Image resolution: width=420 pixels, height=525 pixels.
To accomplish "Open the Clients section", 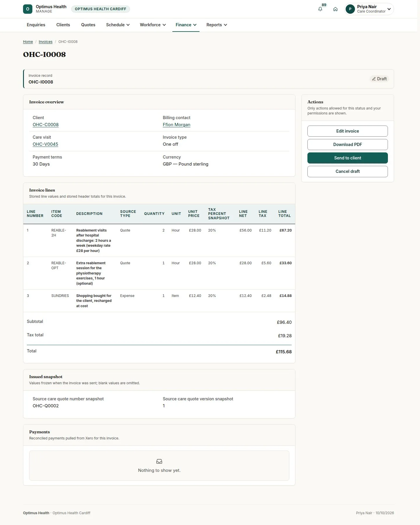I will point(63,25).
